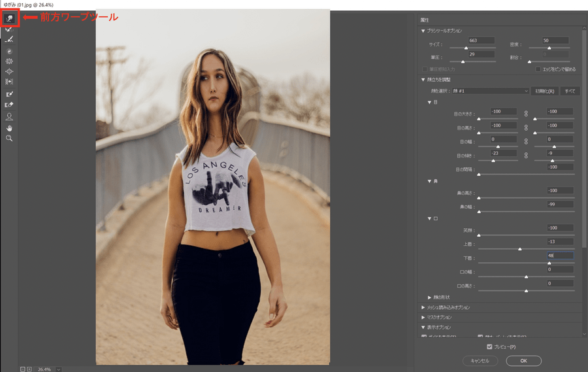
Task: Expand the 顔の形状 subsection
Action: pyautogui.click(x=429, y=297)
